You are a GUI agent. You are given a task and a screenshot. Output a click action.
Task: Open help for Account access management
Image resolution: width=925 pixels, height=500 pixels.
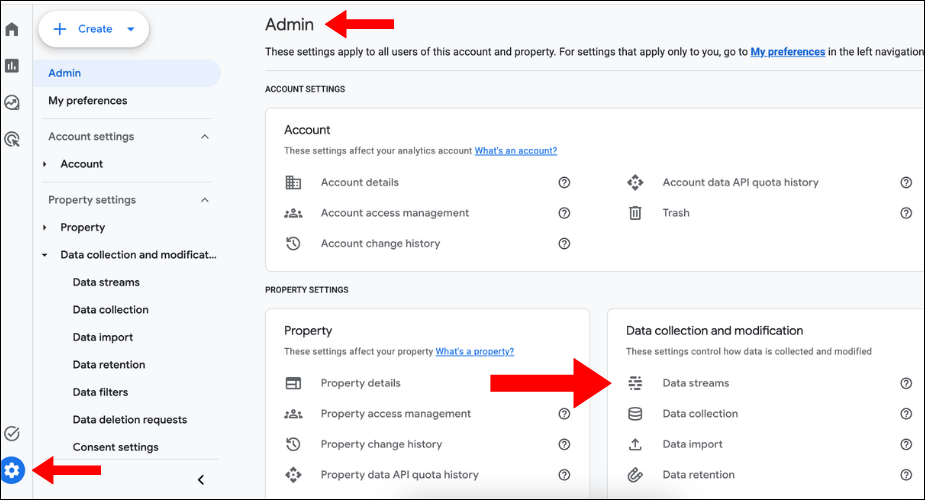[x=564, y=213]
